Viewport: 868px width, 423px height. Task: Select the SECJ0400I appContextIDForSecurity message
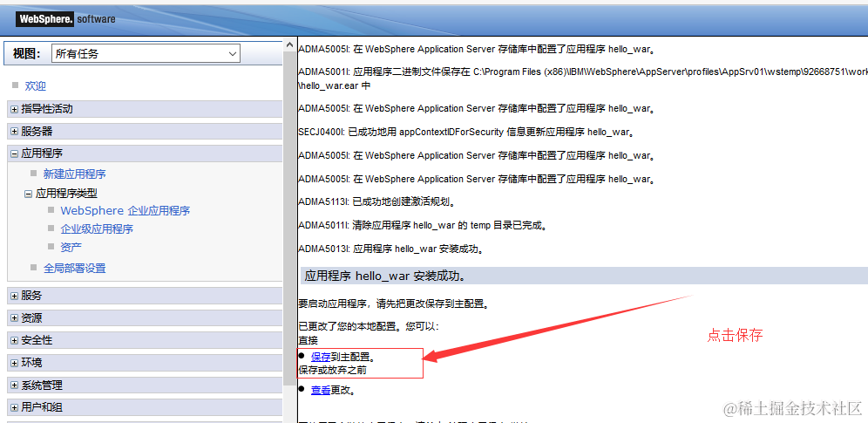click(x=465, y=133)
